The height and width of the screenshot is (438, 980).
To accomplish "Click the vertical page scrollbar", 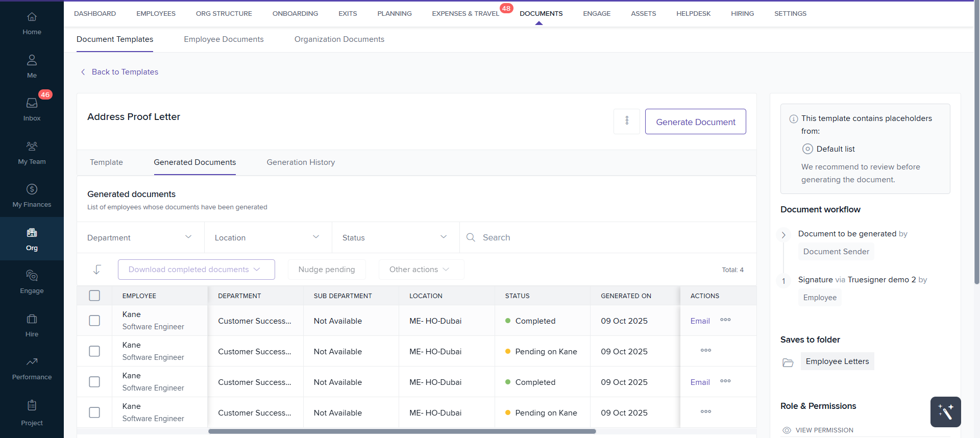I will pyautogui.click(x=977, y=143).
